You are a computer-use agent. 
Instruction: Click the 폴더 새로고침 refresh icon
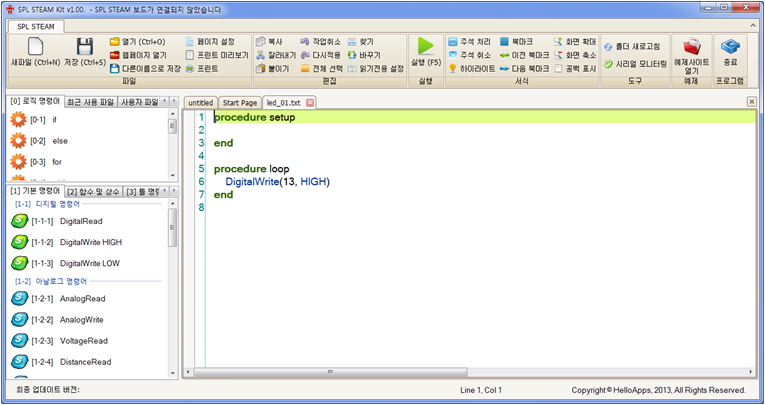pyautogui.click(x=608, y=47)
